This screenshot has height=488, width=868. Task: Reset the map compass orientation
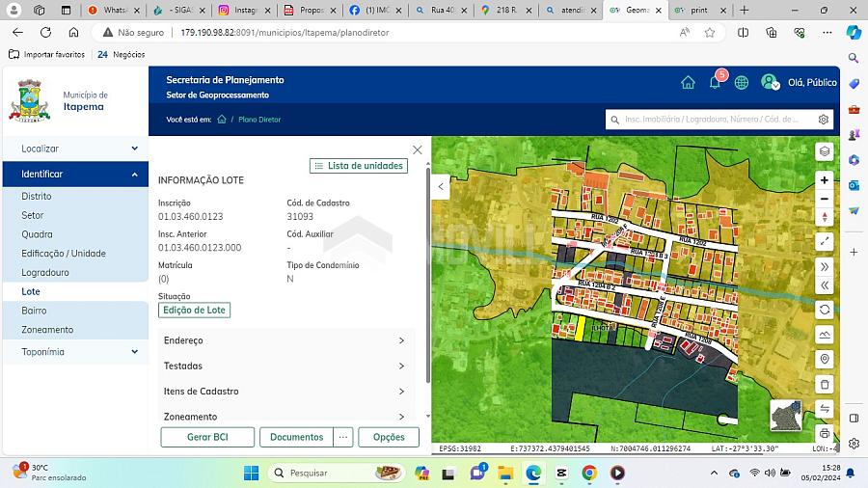pyautogui.click(x=824, y=217)
